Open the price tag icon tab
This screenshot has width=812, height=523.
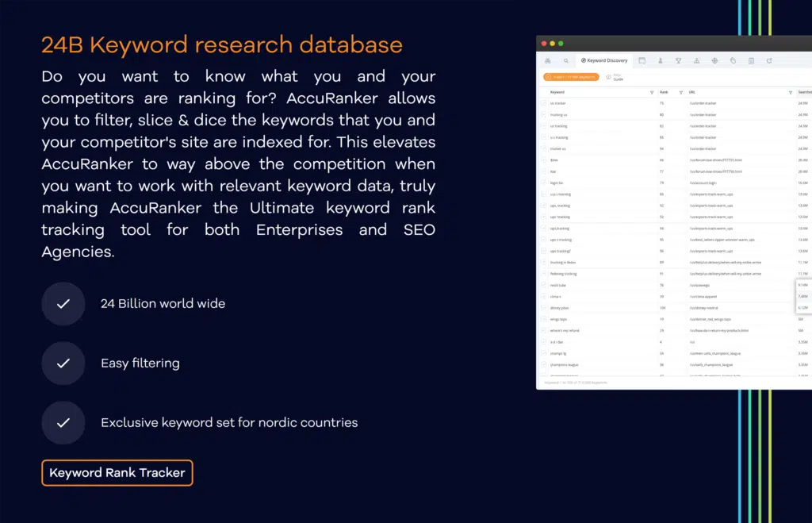(x=733, y=60)
